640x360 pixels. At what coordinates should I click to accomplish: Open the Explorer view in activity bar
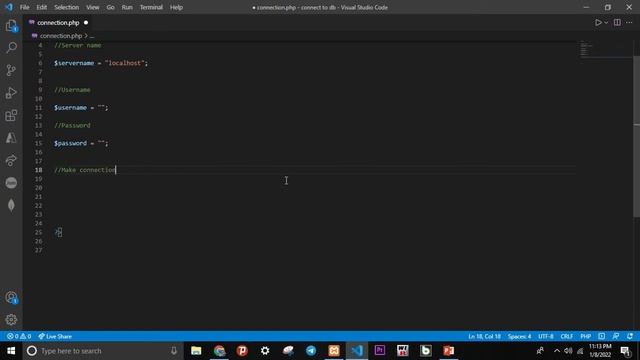[11, 26]
